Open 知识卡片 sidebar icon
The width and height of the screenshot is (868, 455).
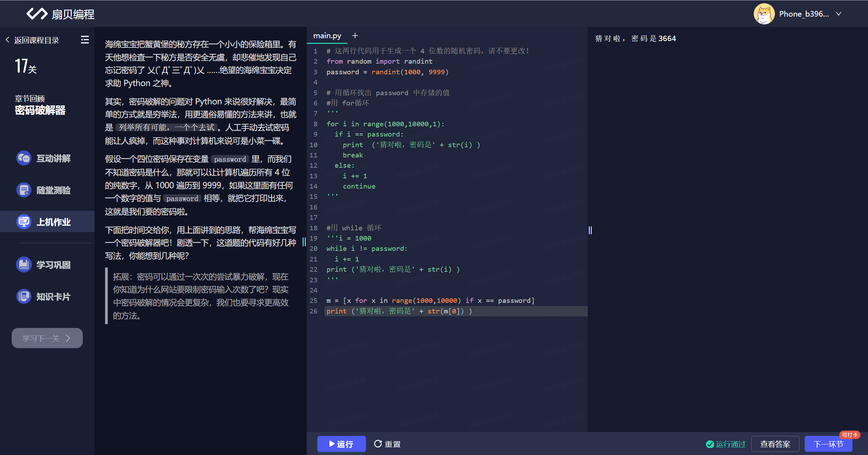[x=24, y=296]
